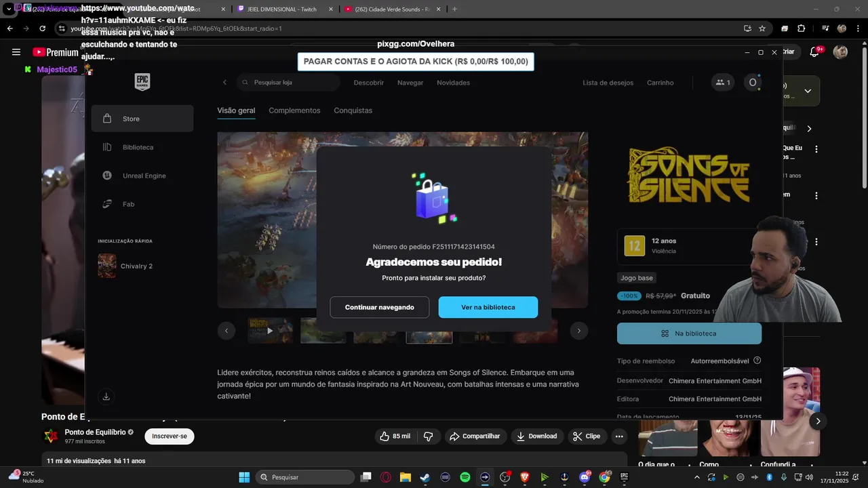
Task: Switch to the JEIEL DIMENSIONAL Twitch tab
Action: pos(285,9)
